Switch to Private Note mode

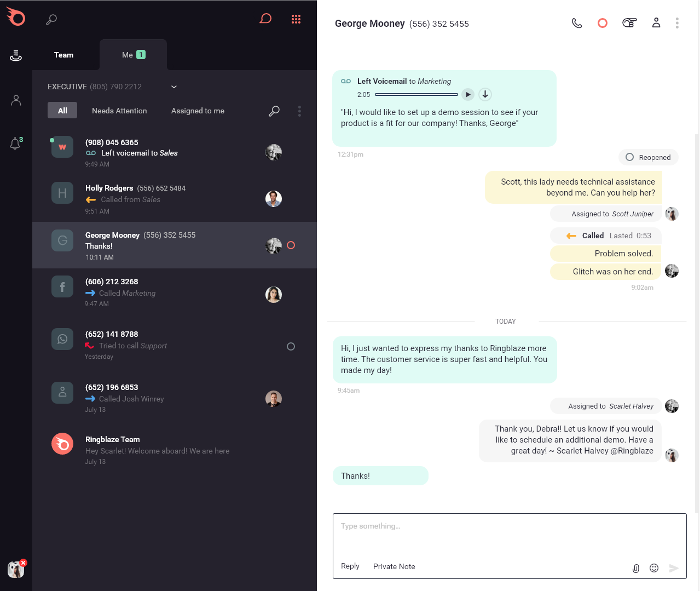point(394,566)
